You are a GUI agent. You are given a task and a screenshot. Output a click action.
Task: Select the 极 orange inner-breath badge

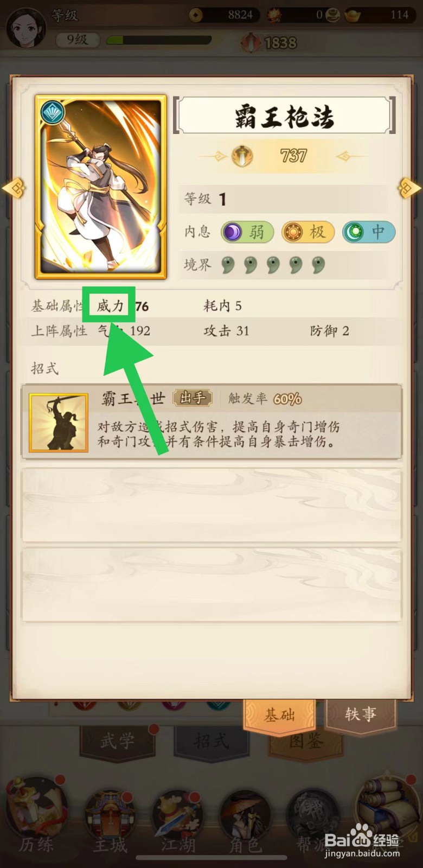pyautogui.click(x=308, y=232)
